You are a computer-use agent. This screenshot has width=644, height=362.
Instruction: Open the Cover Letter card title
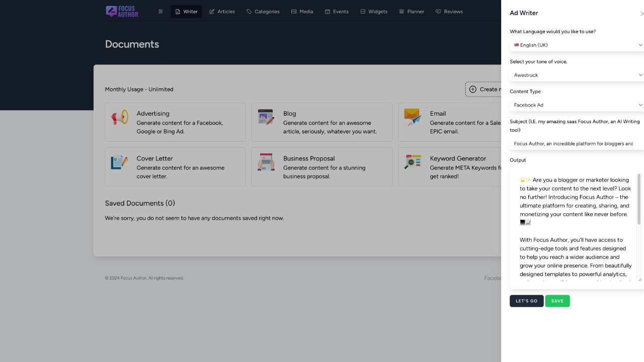(x=154, y=158)
